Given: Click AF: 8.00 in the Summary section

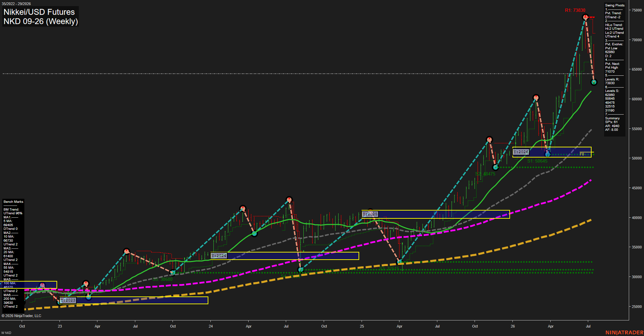Looking at the screenshot, I should (x=612, y=130).
